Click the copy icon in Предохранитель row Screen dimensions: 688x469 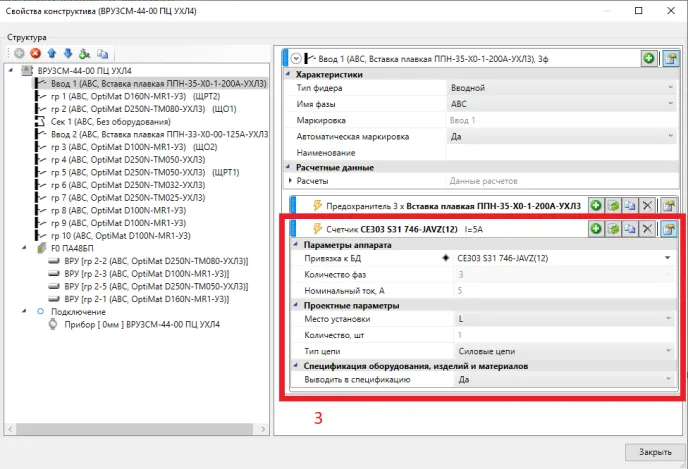click(631, 205)
